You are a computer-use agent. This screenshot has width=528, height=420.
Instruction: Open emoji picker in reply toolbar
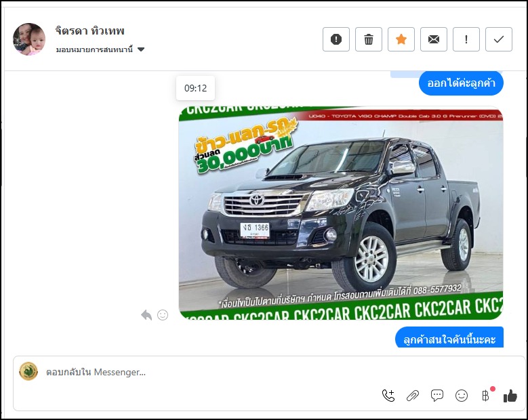462,396
